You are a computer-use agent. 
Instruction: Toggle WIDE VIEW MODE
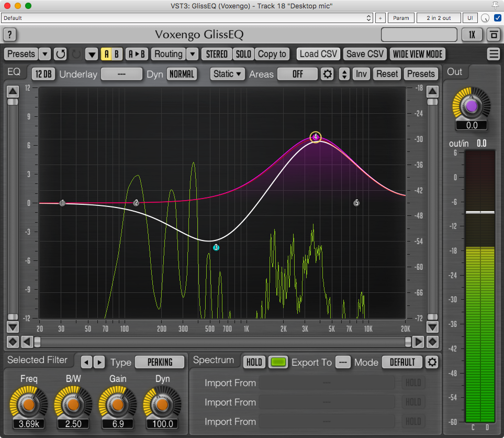418,54
